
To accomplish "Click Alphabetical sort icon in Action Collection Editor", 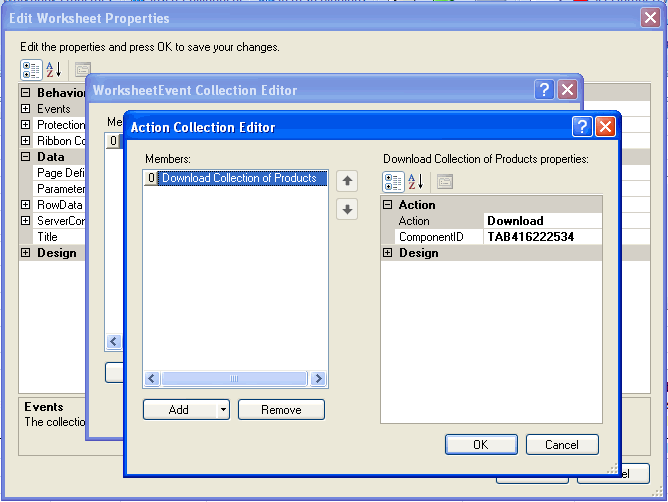I will 416,182.
